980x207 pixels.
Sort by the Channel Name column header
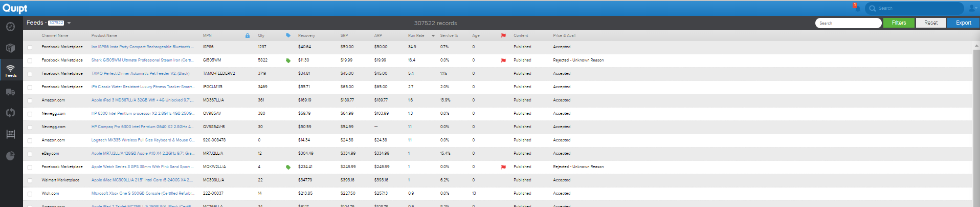click(55, 36)
